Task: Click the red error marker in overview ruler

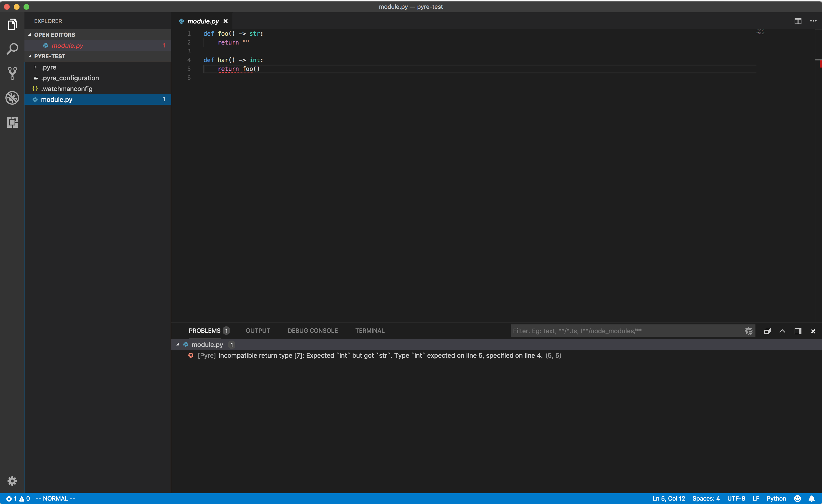Action: [820, 64]
